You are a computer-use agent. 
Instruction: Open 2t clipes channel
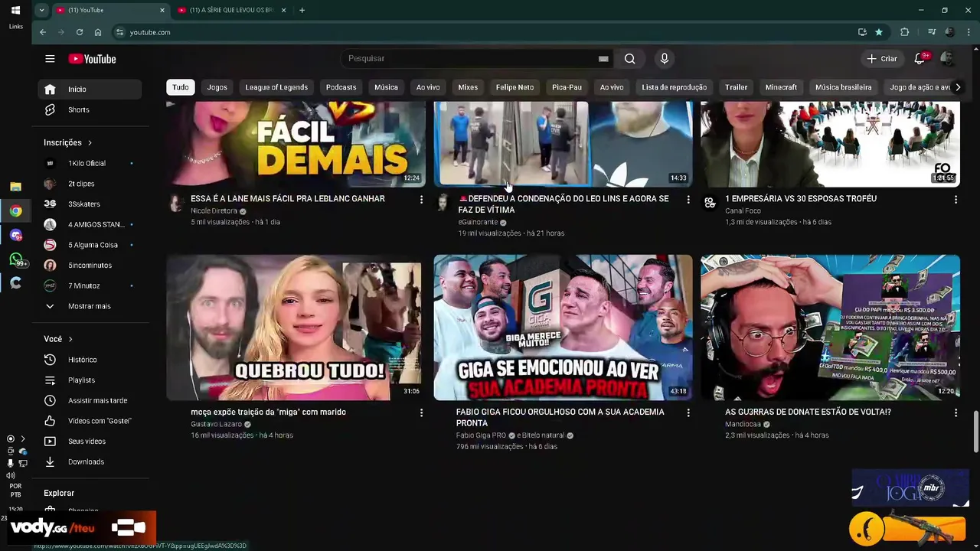(90, 184)
